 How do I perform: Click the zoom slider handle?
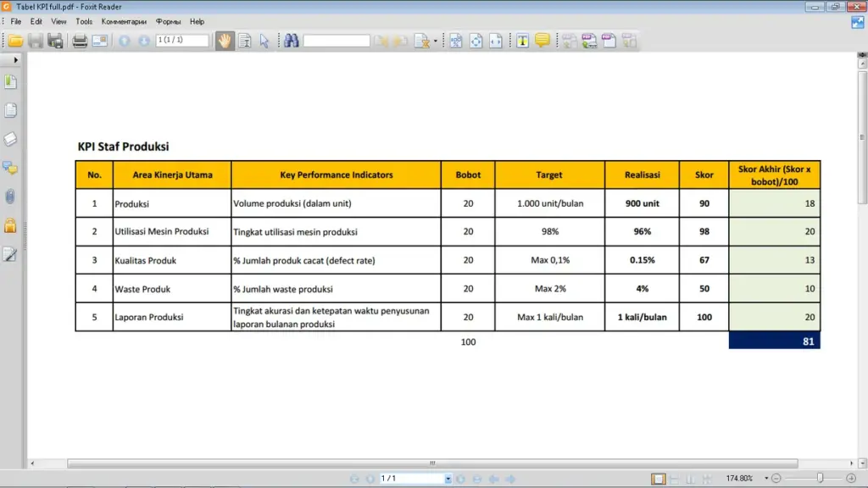[x=820, y=478]
